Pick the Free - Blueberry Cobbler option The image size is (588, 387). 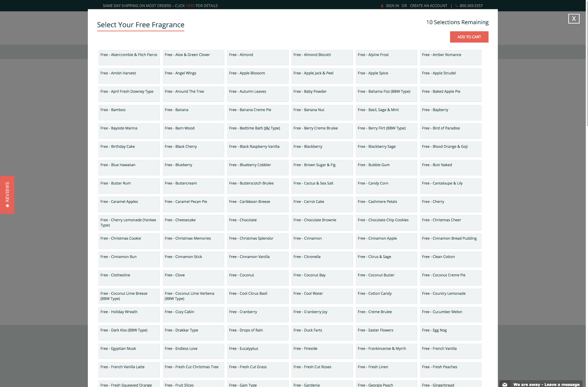pos(257,168)
